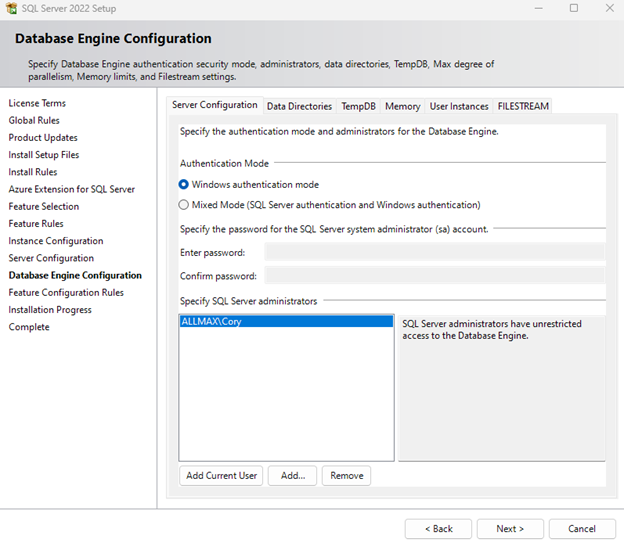Image resolution: width=624 pixels, height=543 pixels.
Task: Click Complete step in sidebar
Action: (x=29, y=327)
